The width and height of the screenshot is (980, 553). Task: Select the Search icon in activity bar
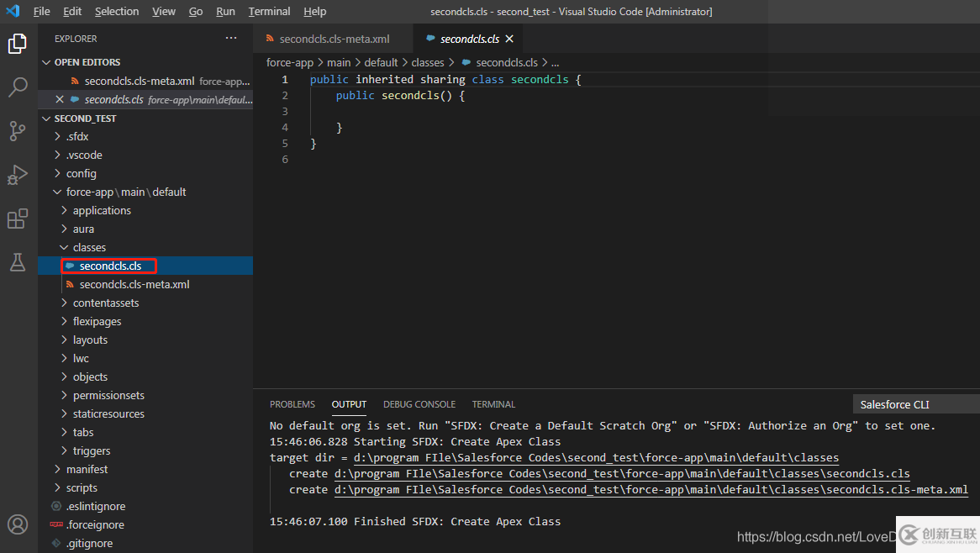[x=17, y=87]
